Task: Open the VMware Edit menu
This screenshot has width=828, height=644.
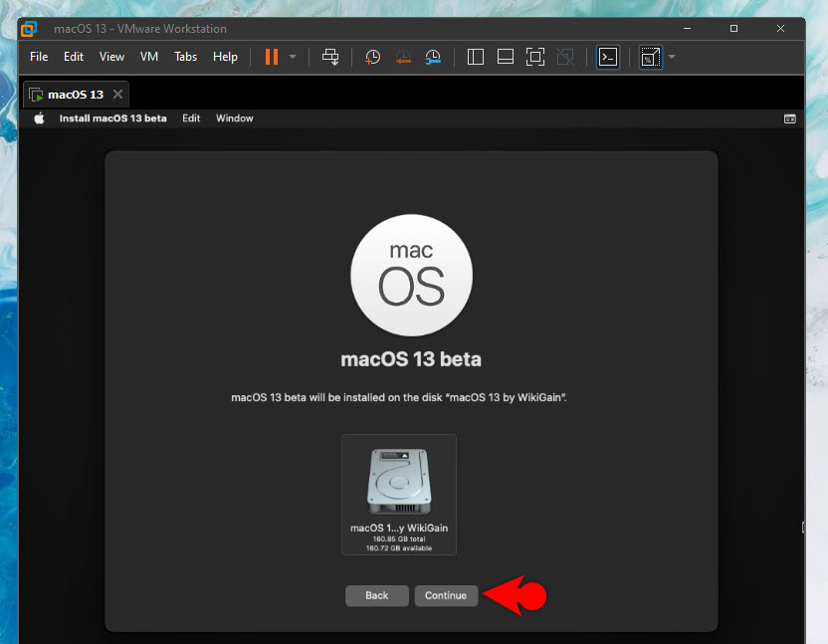Action: (74, 57)
